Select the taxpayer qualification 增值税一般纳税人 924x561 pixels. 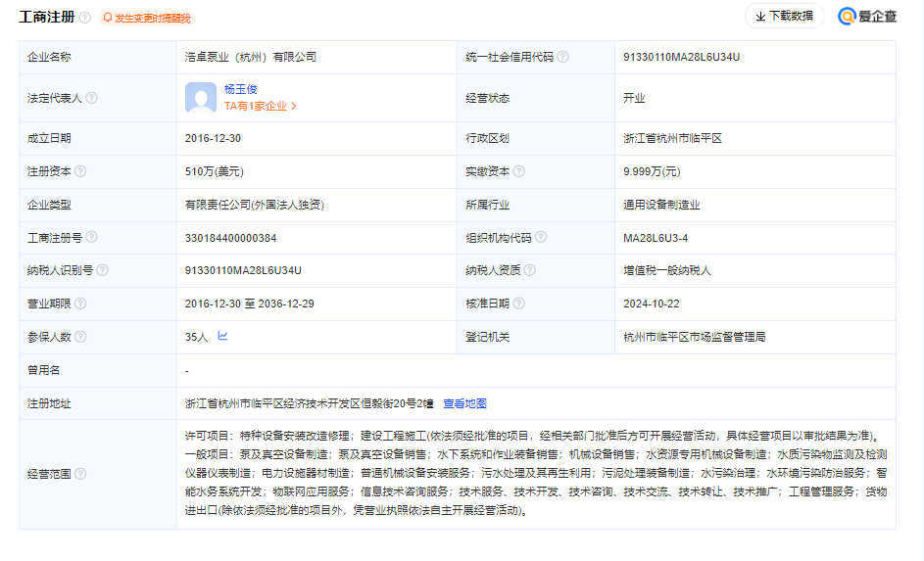[667, 271]
